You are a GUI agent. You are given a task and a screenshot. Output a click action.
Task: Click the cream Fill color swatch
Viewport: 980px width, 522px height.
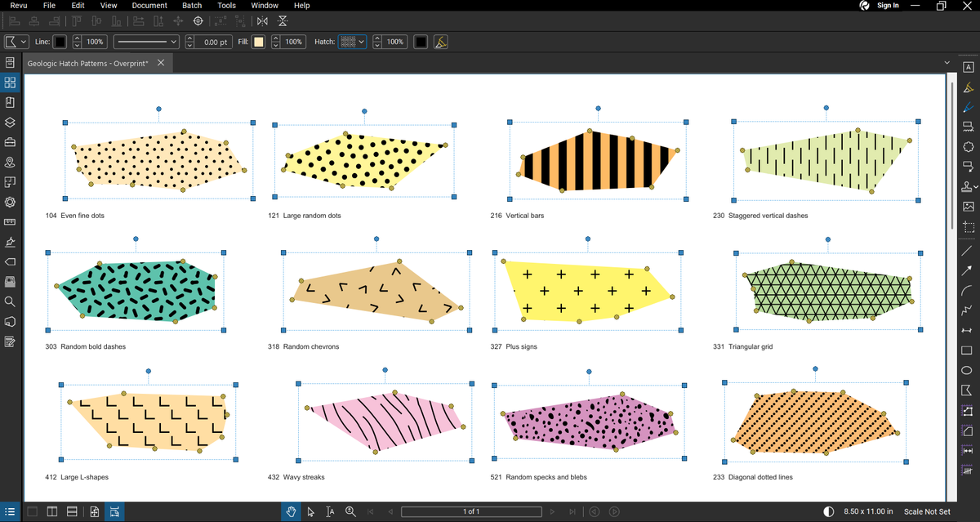pos(258,42)
